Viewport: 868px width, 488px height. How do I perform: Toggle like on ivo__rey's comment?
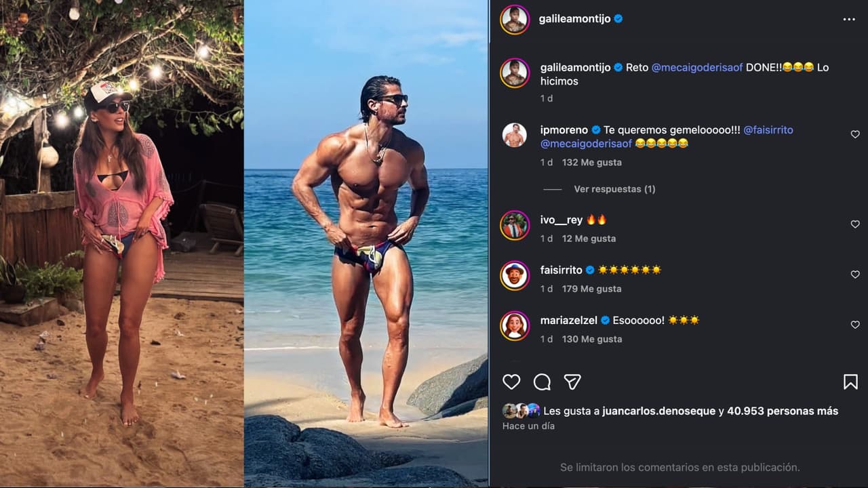point(854,224)
